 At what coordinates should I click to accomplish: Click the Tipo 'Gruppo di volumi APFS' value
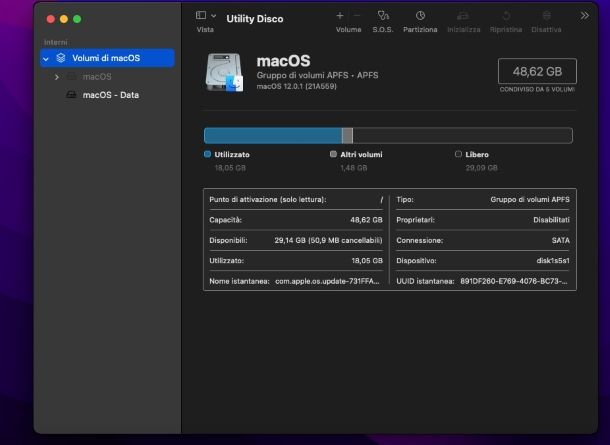[x=530, y=200]
